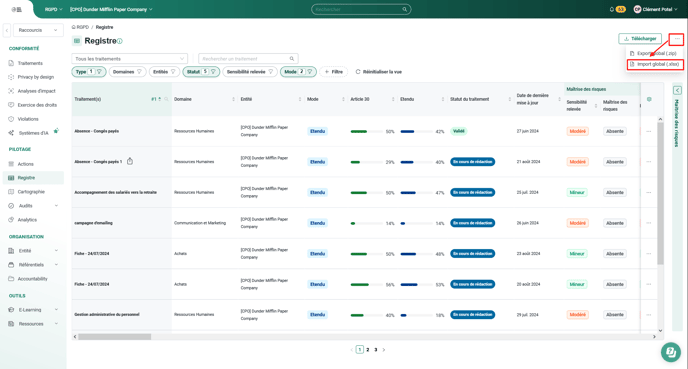
Task: Click info icon next to Registre title
Action: point(120,41)
